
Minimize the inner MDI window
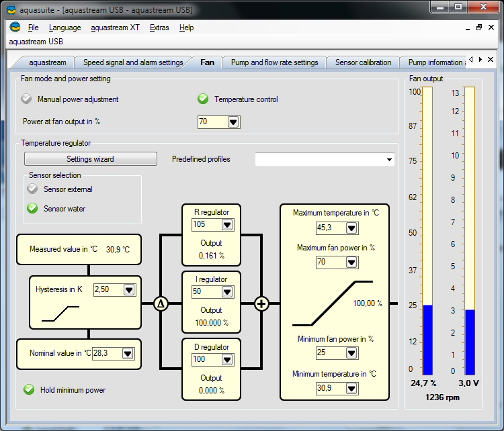coord(468,28)
